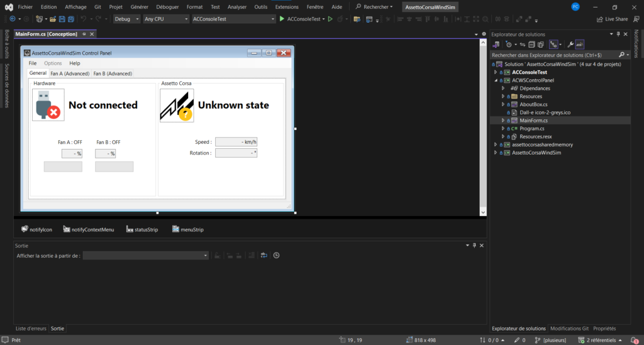Click the notifications bell in status bar
644x345 pixels.
[x=635, y=340]
